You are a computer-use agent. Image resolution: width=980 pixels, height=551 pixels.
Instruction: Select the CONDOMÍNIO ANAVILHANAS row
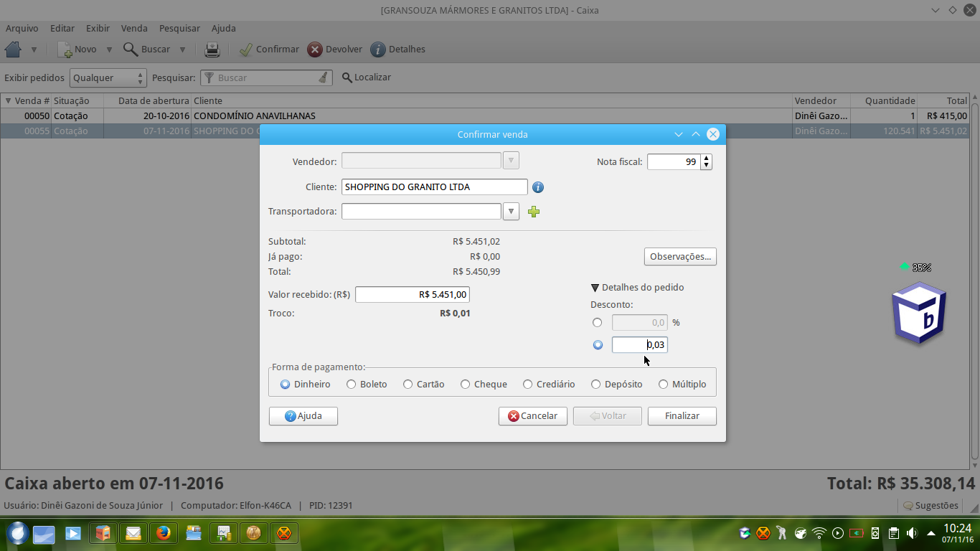tap(484, 116)
